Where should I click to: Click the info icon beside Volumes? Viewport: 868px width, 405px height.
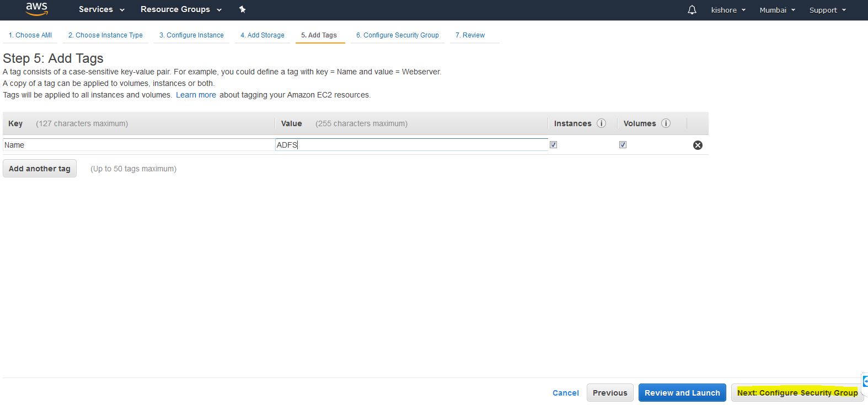pos(666,123)
